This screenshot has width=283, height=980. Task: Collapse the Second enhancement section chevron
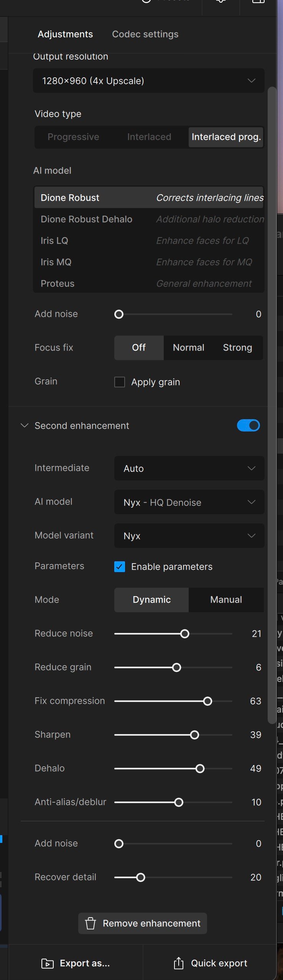click(x=25, y=426)
